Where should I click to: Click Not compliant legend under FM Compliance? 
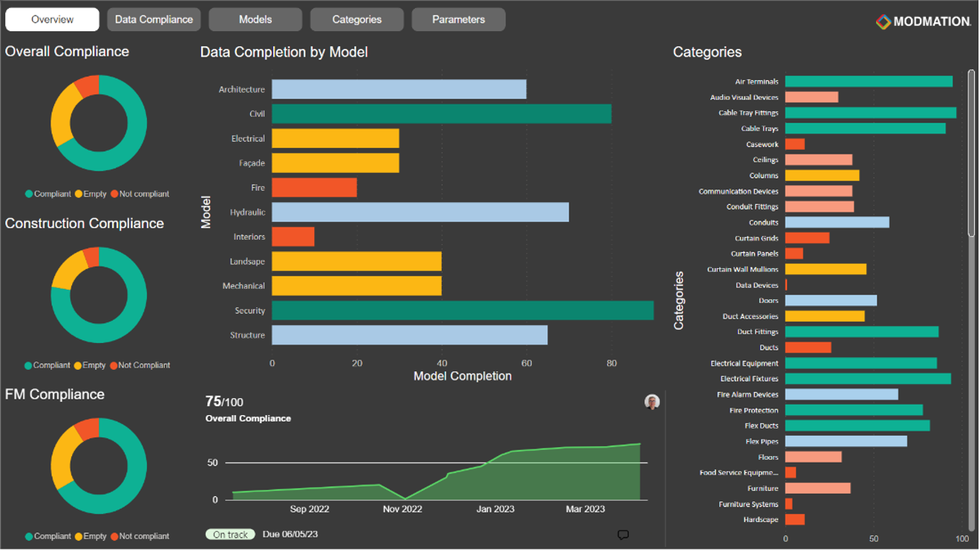click(140, 536)
